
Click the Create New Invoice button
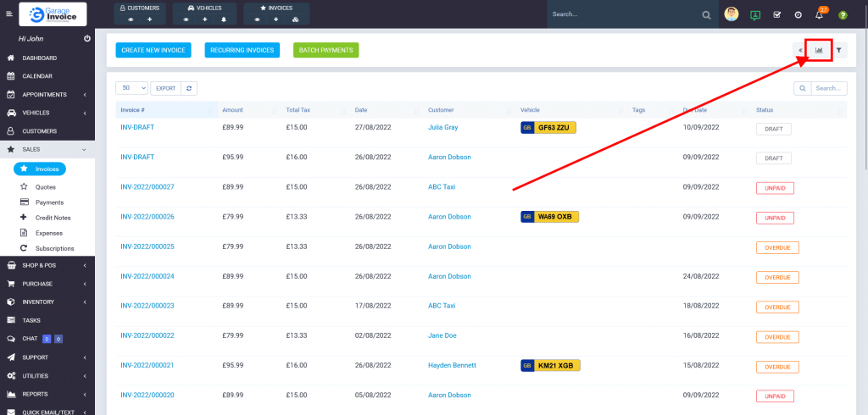coord(153,50)
